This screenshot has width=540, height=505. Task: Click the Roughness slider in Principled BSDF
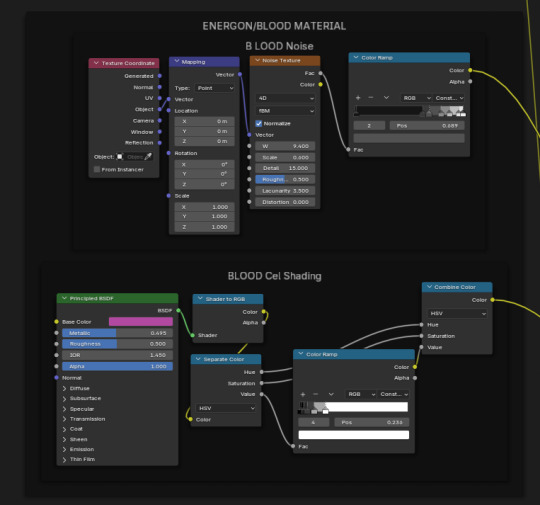tap(117, 344)
